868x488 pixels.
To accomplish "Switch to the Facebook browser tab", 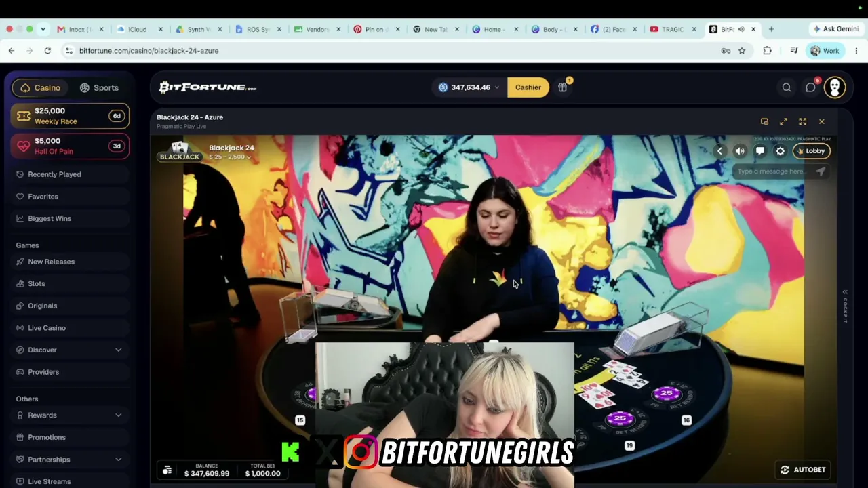I will tap(614, 29).
